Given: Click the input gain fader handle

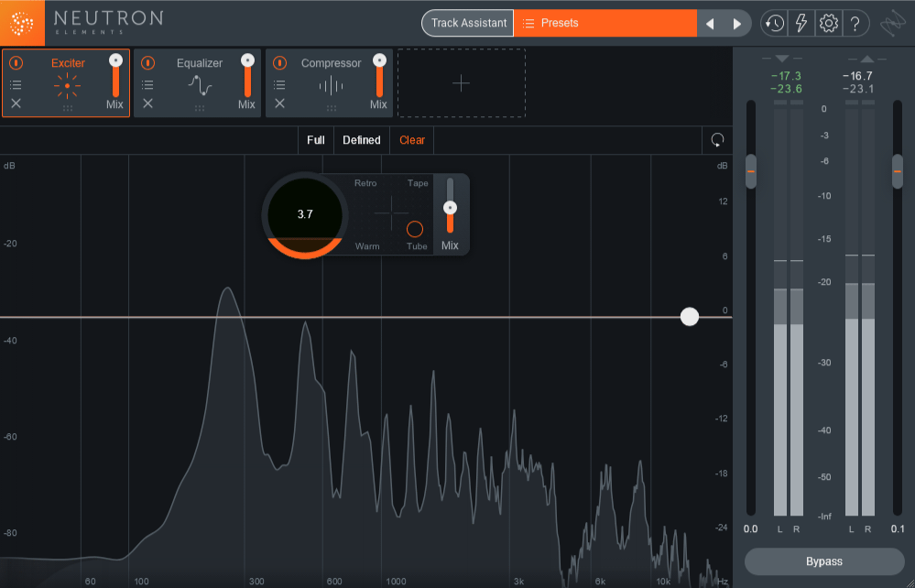Looking at the screenshot, I should point(751,171).
